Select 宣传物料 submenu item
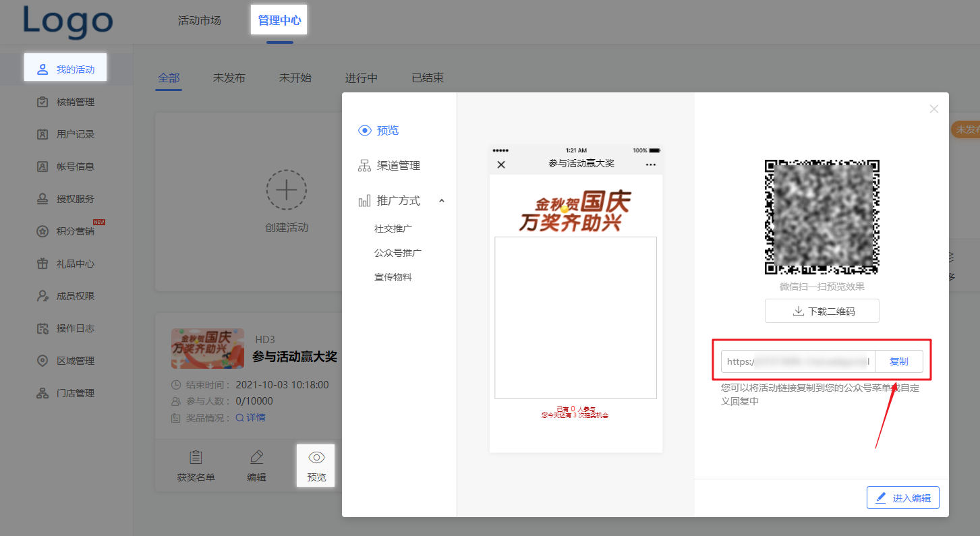 click(393, 277)
